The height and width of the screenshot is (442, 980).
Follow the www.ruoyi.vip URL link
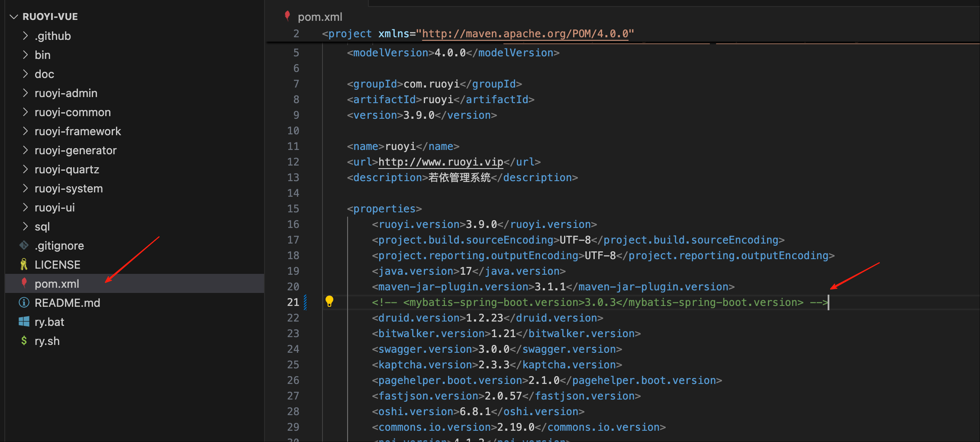pos(440,162)
